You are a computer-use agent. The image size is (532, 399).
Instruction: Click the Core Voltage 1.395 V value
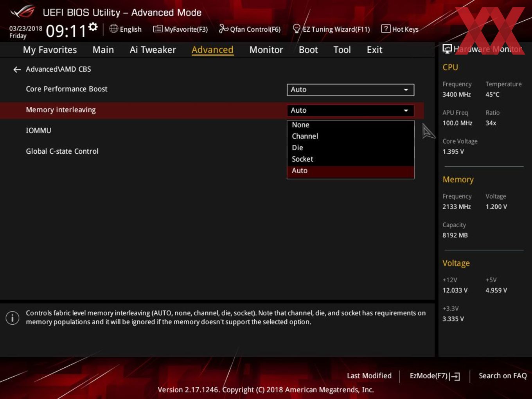[x=453, y=151]
